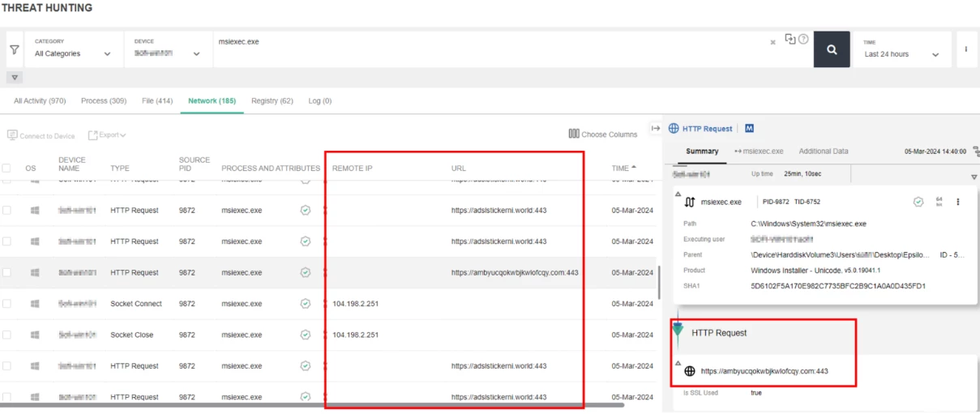The width and height of the screenshot is (980, 414).
Task: Click the filter triangle in the details panel
Action: tap(974, 177)
